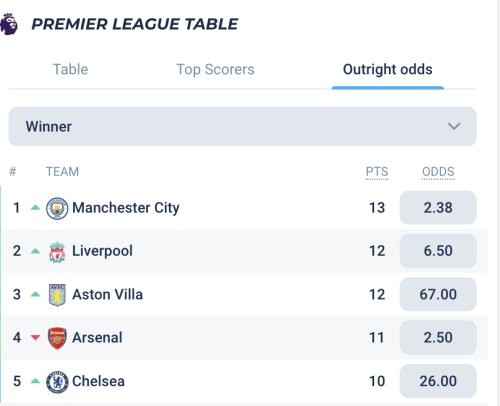Select Manchester City odds 2.38

tap(438, 207)
